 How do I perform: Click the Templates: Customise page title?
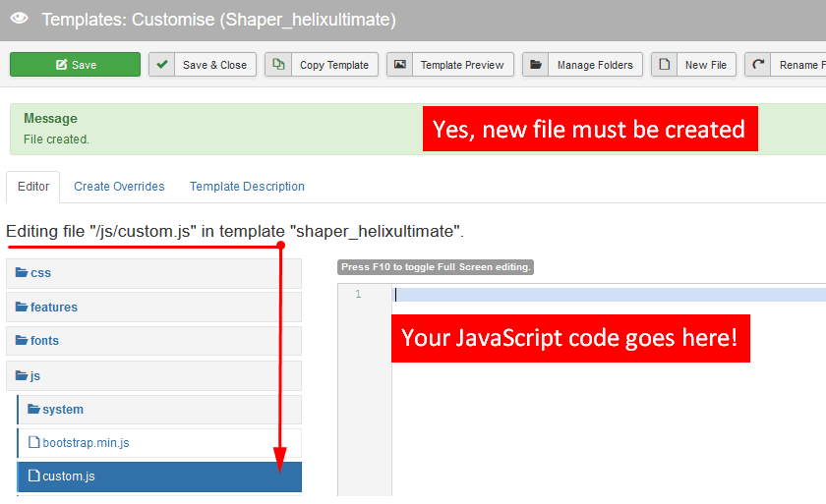click(218, 20)
